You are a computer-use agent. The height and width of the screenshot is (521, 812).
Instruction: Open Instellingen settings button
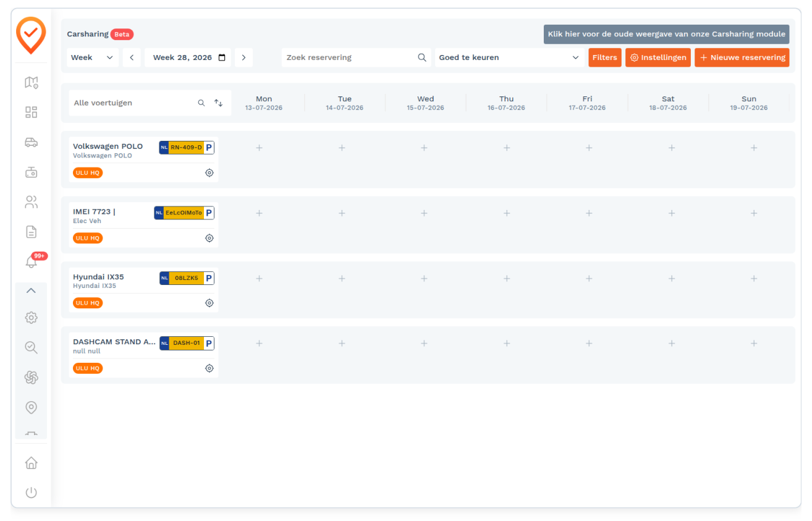coord(658,57)
